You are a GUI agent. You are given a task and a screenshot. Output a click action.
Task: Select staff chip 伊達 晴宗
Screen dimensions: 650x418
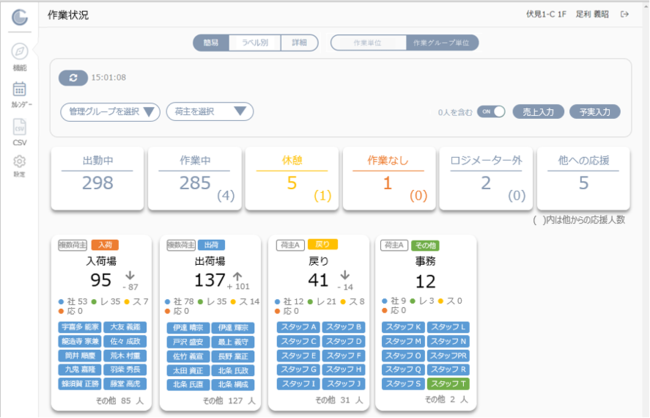188,328
